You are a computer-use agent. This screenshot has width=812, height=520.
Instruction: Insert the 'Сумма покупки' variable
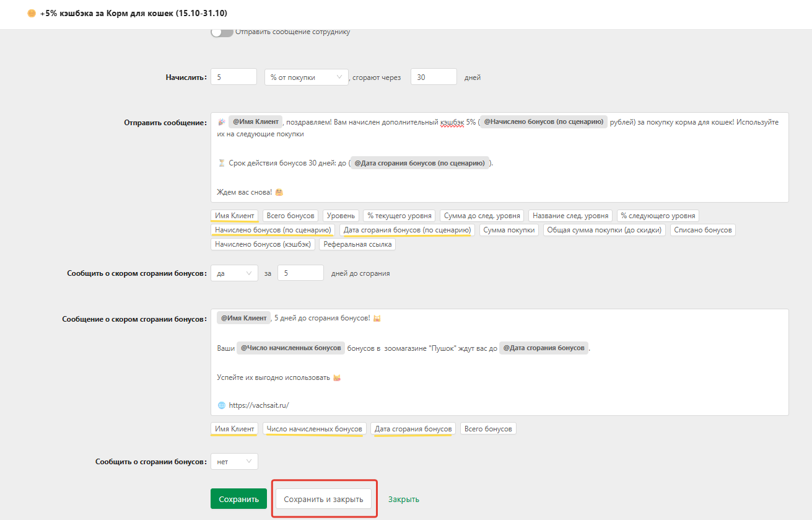(509, 230)
